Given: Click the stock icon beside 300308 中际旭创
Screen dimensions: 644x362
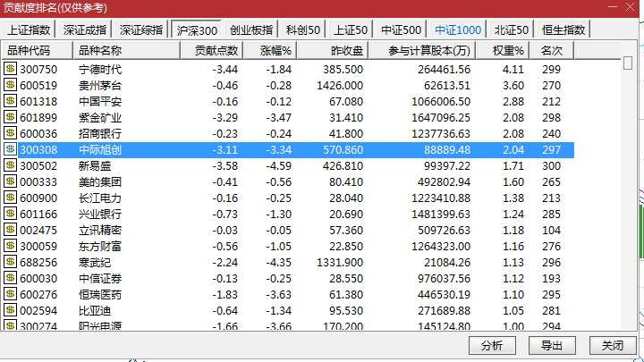Looking at the screenshot, I should [10, 149].
